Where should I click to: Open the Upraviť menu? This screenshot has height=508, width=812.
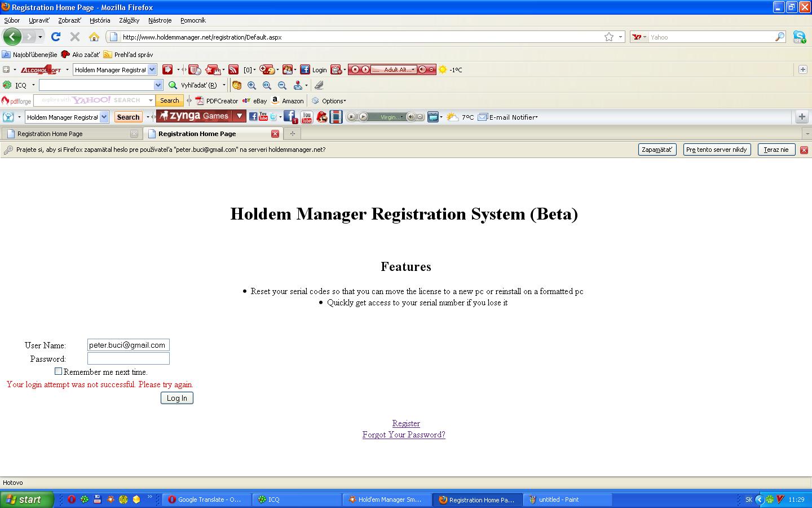click(x=39, y=20)
